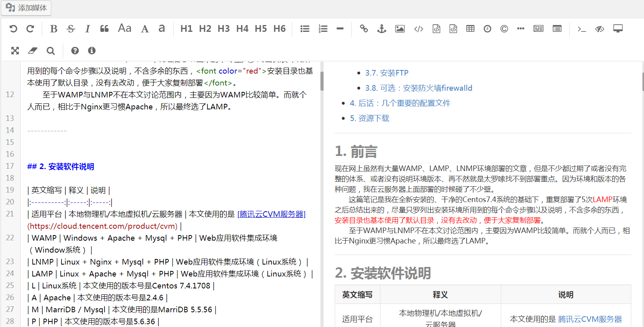The image size is (644, 327).
Task: Toggle fullscreen editing mode
Action: click(15, 51)
